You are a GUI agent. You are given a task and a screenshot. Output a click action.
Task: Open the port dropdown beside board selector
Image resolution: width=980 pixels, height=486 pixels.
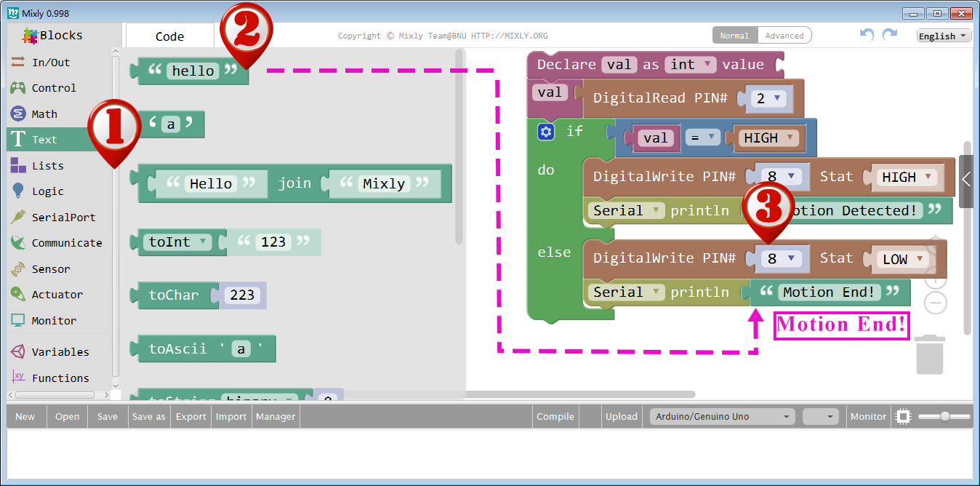point(821,417)
